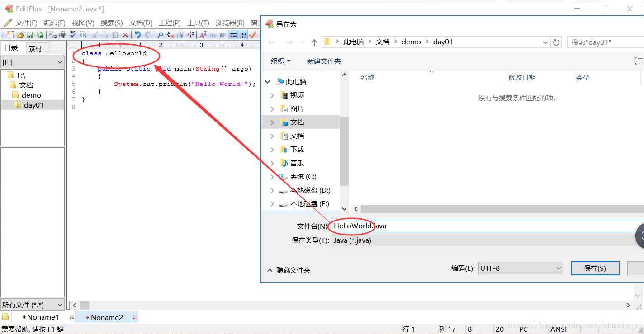Click the 保存(S) button
Screen dimensions: 644x334
(595, 268)
